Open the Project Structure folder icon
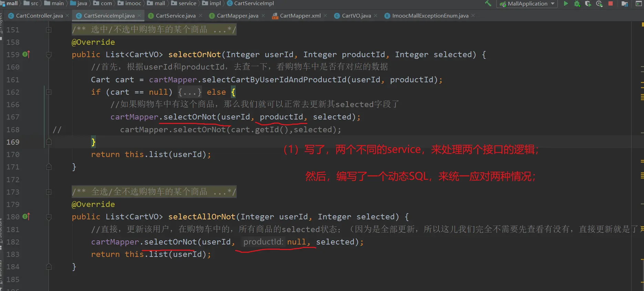The width and height of the screenshot is (644, 291). (x=625, y=3)
